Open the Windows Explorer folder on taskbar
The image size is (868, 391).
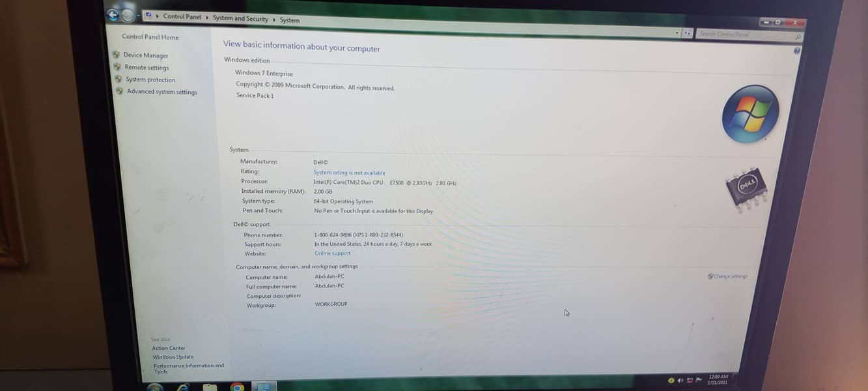pos(210,387)
